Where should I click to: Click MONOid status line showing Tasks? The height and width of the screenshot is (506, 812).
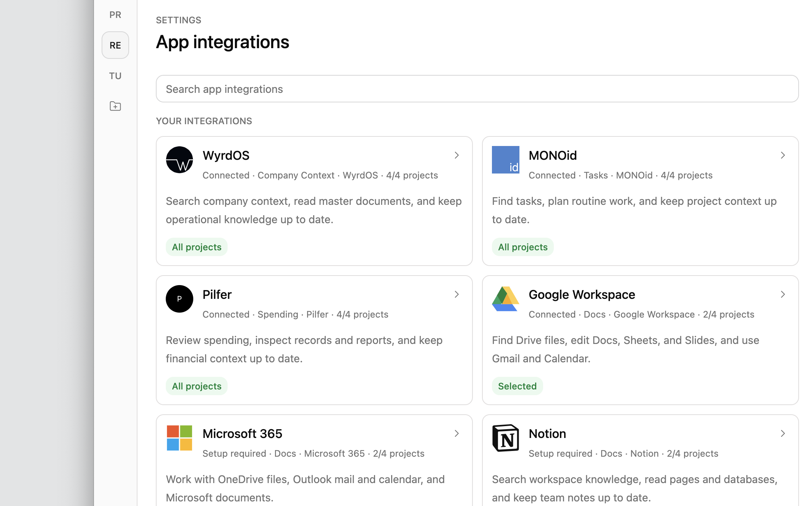621,175
